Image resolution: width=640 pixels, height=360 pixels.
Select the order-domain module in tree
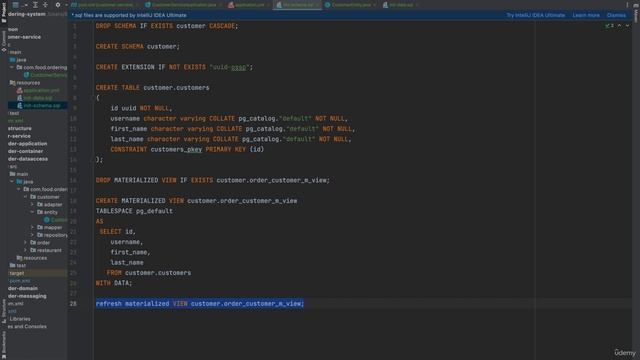click(x=22, y=288)
